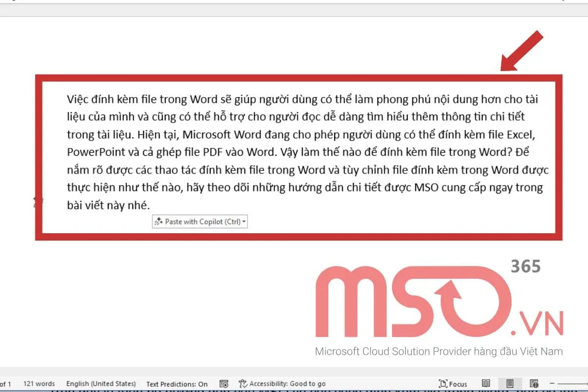The height and width of the screenshot is (392, 588).
Task: Open word count via 121 words label
Action: [x=39, y=384]
